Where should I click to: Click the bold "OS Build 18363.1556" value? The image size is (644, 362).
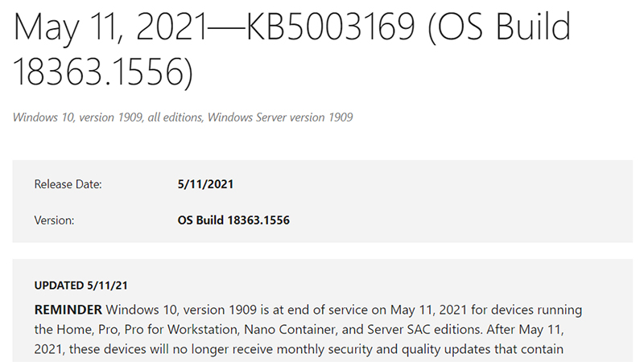coord(233,220)
